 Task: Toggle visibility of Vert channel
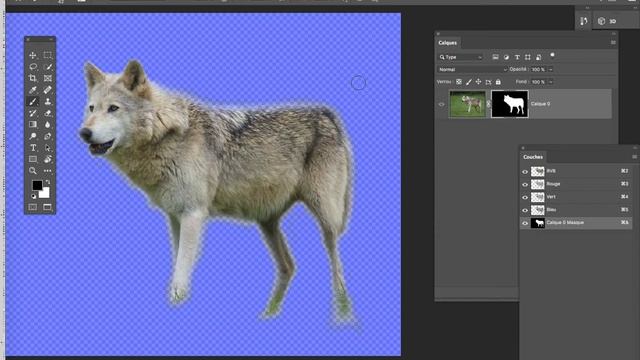525,198
